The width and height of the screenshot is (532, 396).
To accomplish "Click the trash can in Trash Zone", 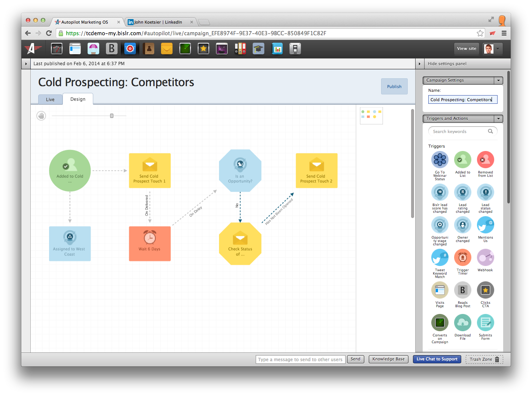I will (497, 359).
